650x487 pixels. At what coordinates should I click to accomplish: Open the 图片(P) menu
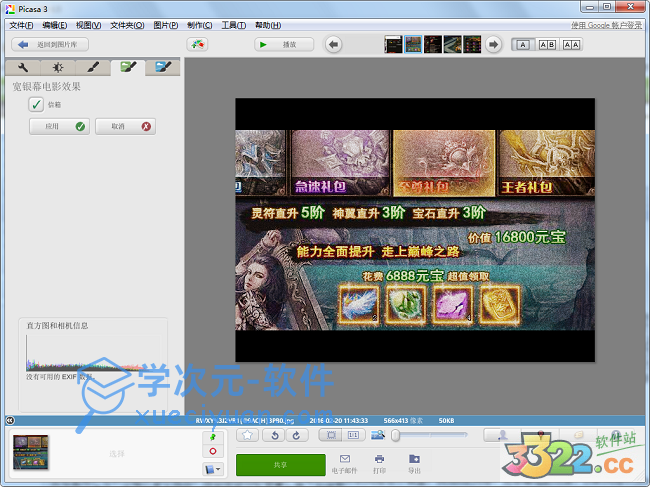pyautogui.click(x=165, y=25)
